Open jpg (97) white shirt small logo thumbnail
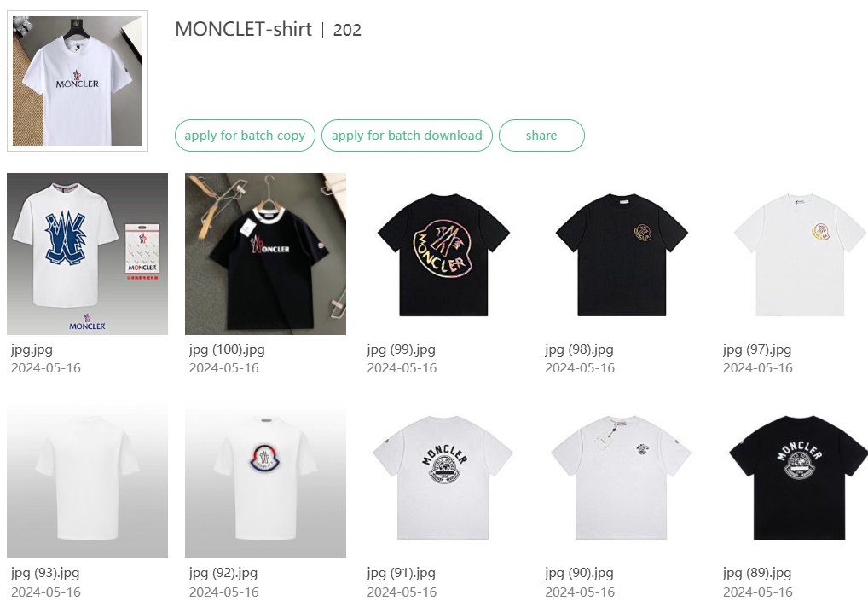The width and height of the screenshot is (868, 612). pos(799,254)
